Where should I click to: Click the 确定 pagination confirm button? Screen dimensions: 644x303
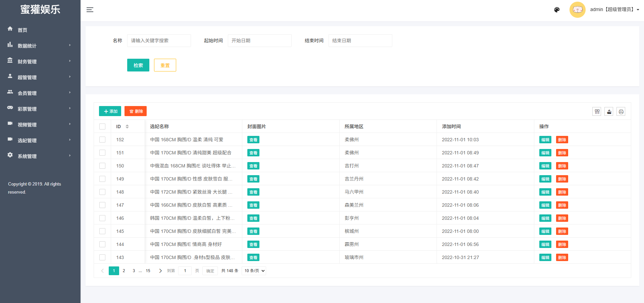click(x=210, y=271)
